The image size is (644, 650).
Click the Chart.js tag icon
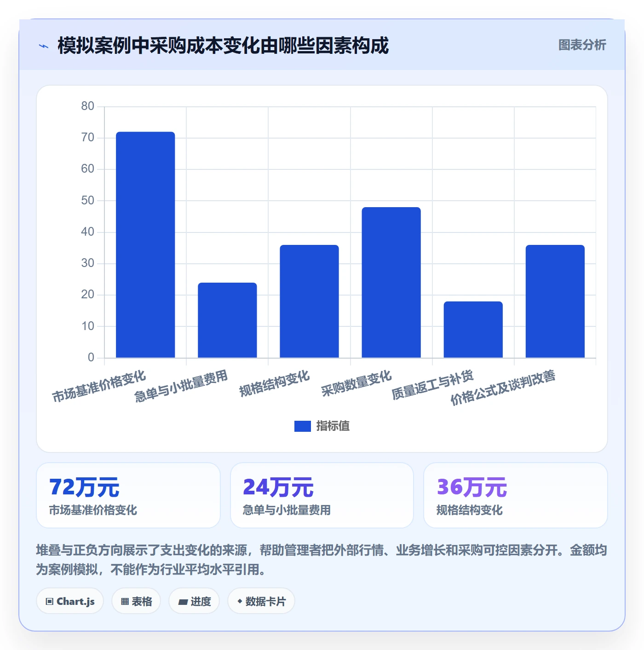coord(50,601)
